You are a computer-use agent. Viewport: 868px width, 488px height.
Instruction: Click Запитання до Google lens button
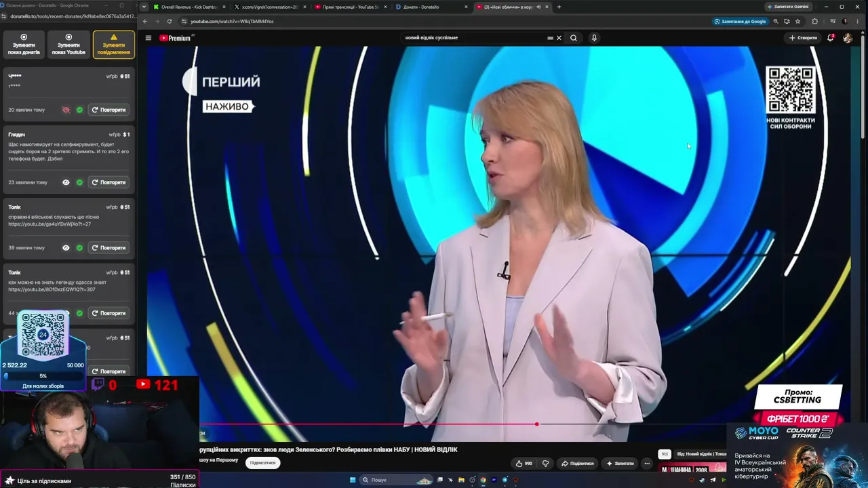[740, 21]
